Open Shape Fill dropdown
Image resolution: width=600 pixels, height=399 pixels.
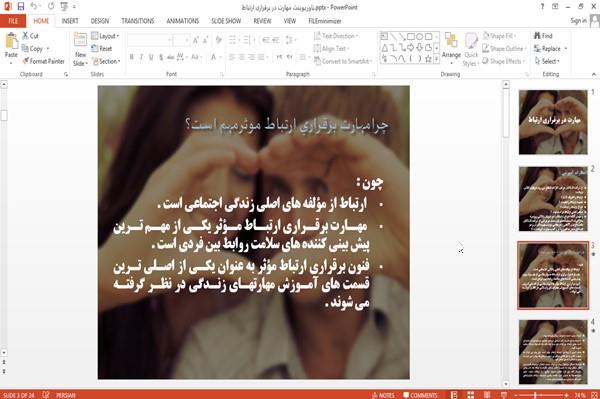(499, 36)
